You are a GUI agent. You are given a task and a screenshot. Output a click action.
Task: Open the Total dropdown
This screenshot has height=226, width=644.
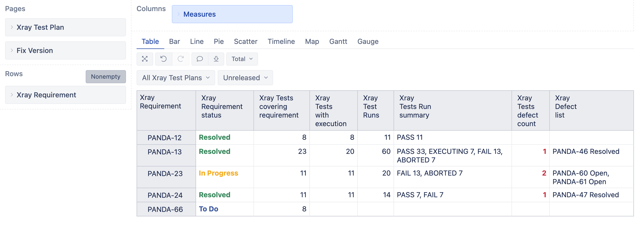tap(242, 59)
